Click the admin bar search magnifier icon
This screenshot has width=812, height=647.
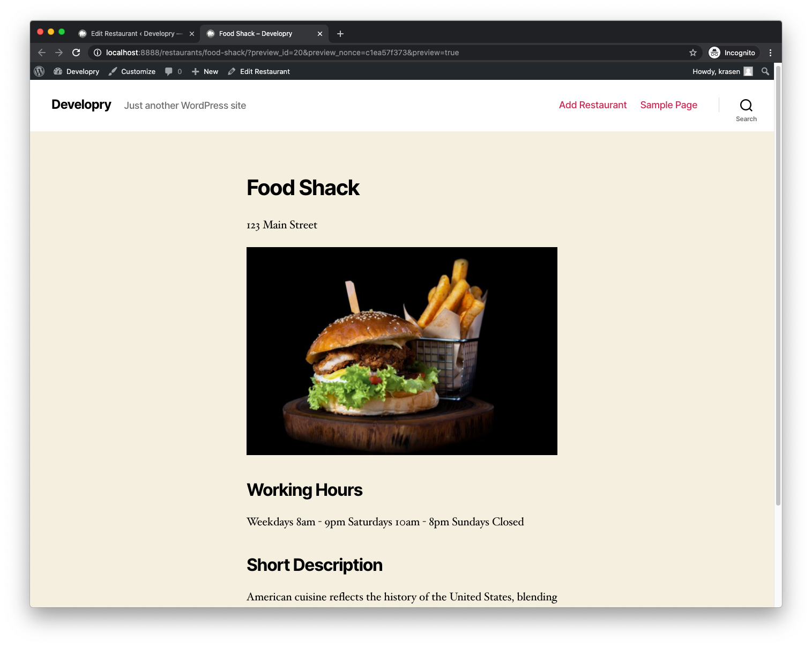(x=765, y=71)
